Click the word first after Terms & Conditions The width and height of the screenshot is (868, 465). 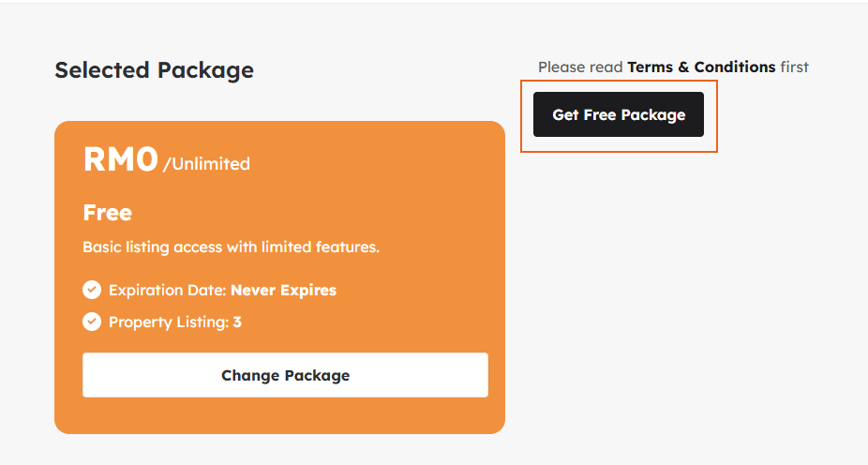click(794, 67)
